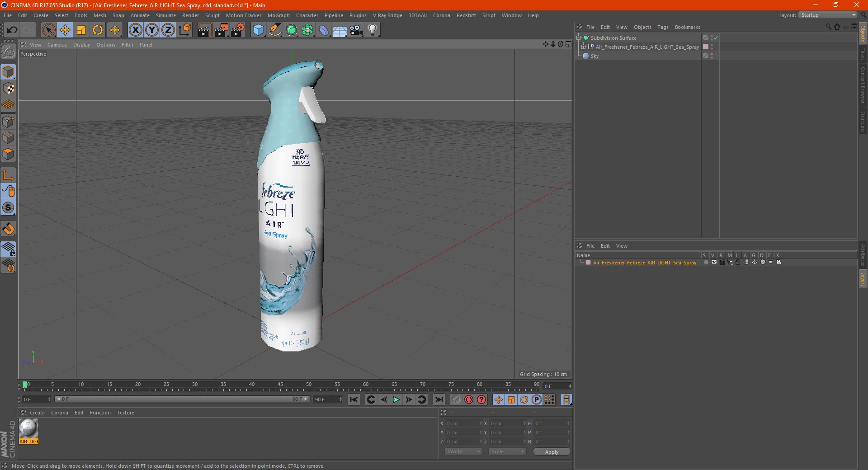Viewport: 868px width, 470px height.
Task: Click the timeline preview range slider
Action: [x=182, y=399]
